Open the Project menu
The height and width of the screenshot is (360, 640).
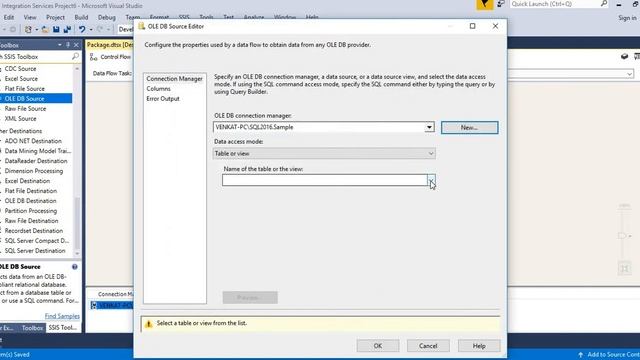[55, 18]
